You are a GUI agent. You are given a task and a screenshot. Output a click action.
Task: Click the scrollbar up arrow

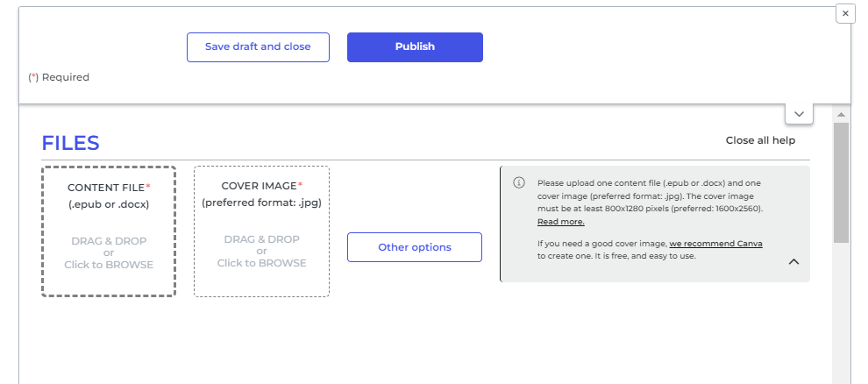coord(841,115)
